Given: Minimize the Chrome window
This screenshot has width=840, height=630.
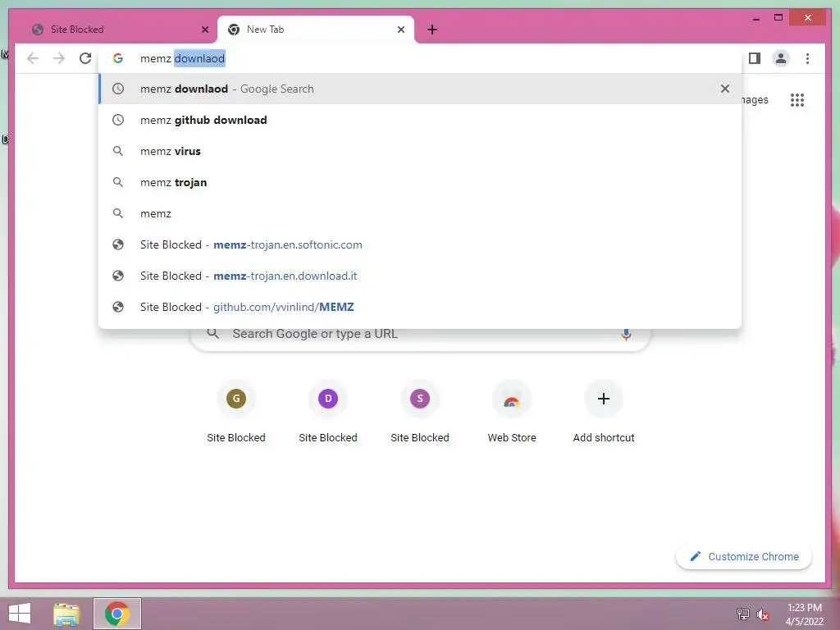Looking at the screenshot, I should point(756,19).
